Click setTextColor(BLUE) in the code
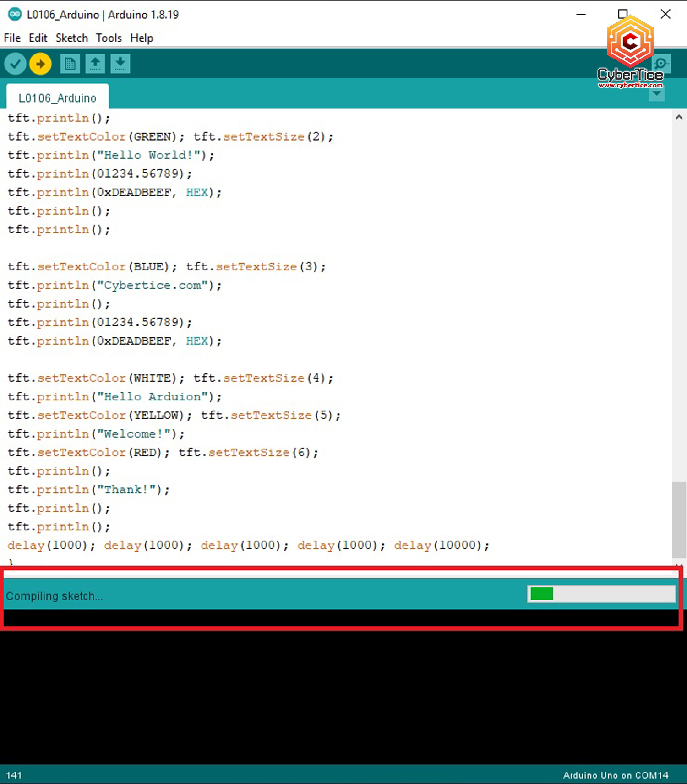 click(104, 266)
